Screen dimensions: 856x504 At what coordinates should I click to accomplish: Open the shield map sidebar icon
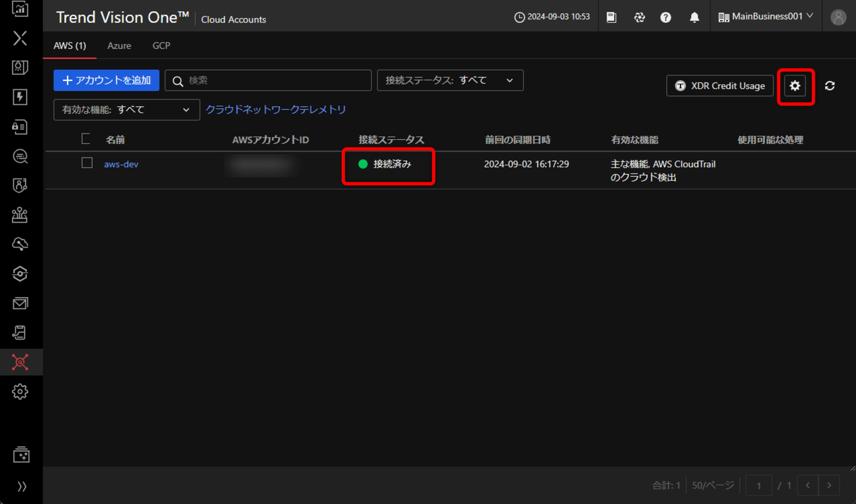tap(20, 67)
